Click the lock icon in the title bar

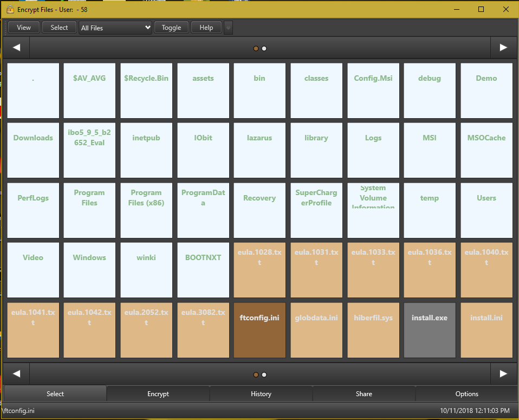tap(10, 10)
